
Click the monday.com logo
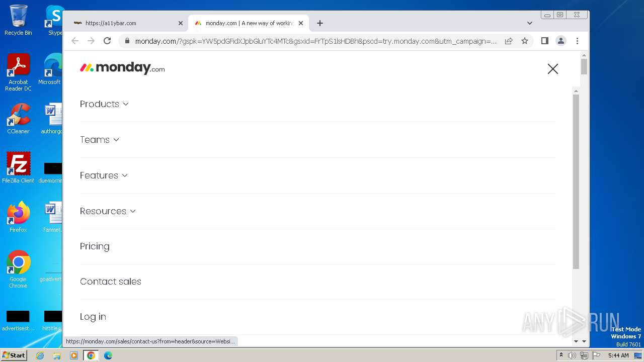click(x=122, y=68)
